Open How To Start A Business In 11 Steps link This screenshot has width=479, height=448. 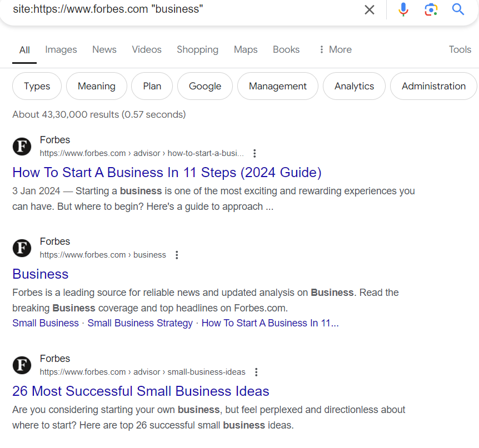167,173
